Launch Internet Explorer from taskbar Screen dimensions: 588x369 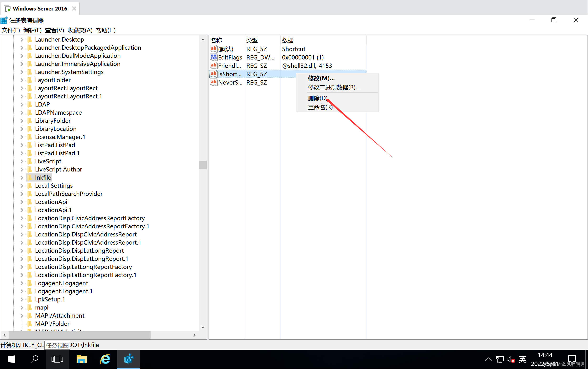(x=105, y=359)
